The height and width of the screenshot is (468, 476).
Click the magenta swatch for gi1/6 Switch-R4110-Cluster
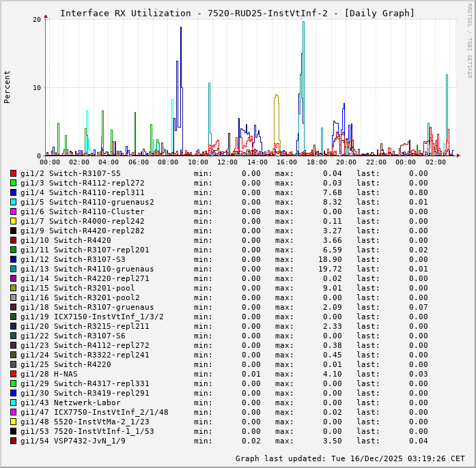click(13, 211)
